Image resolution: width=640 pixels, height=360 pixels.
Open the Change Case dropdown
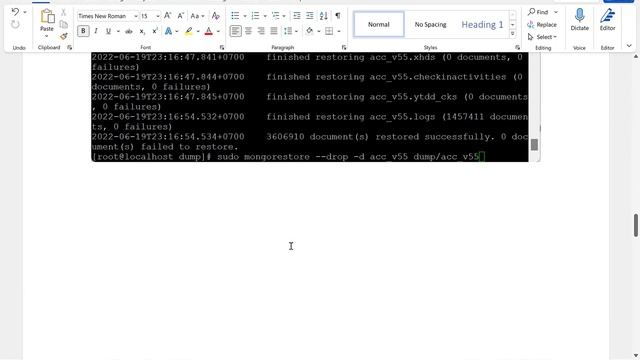click(x=198, y=16)
